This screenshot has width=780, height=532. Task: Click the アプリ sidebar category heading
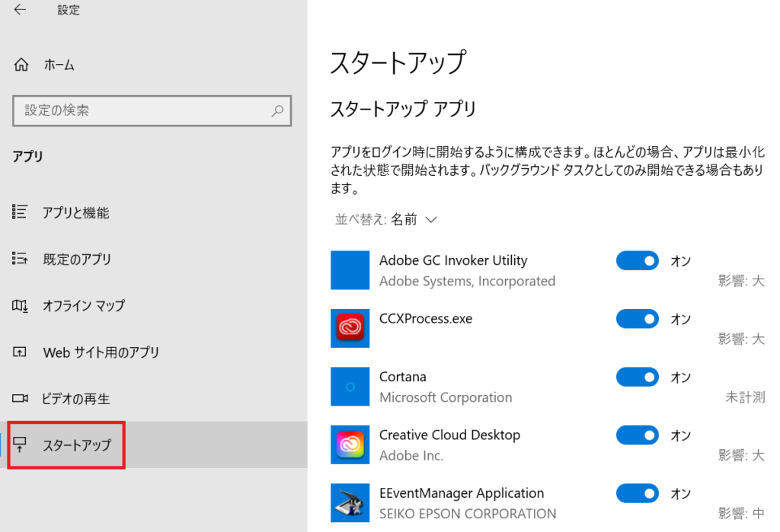click(x=28, y=156)
